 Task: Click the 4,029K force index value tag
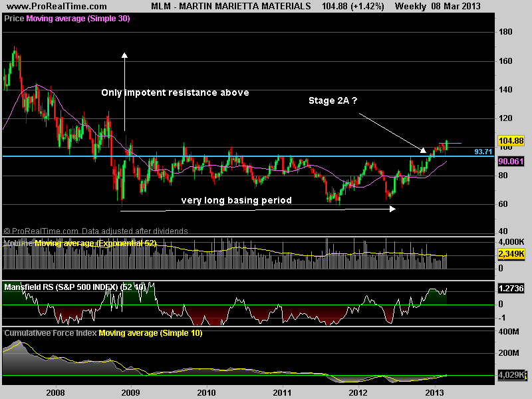pos(511,375)
